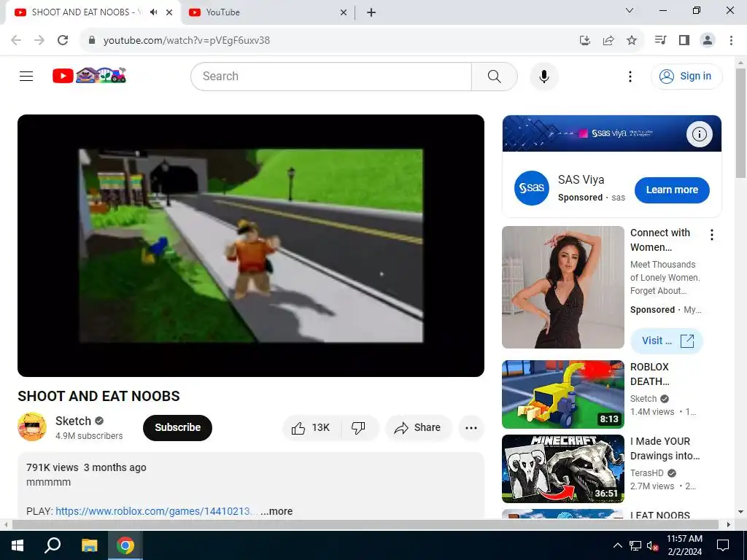Click the video player to pause

click(x=251, y=245)
